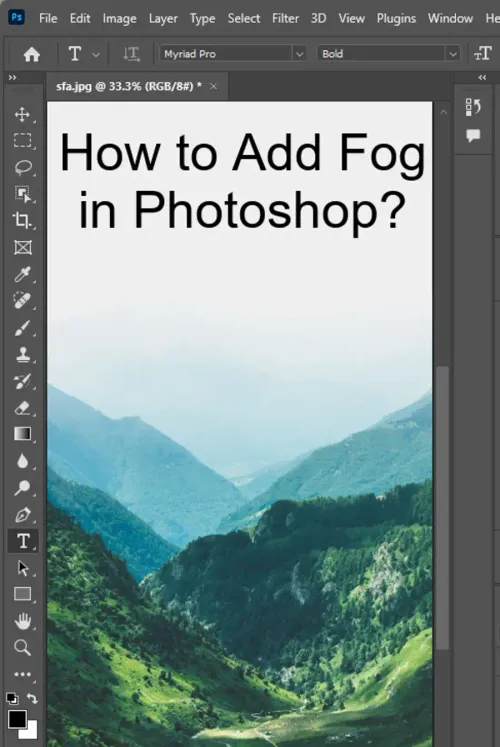Click the Photoshop Ps logo

pos(17,18)
